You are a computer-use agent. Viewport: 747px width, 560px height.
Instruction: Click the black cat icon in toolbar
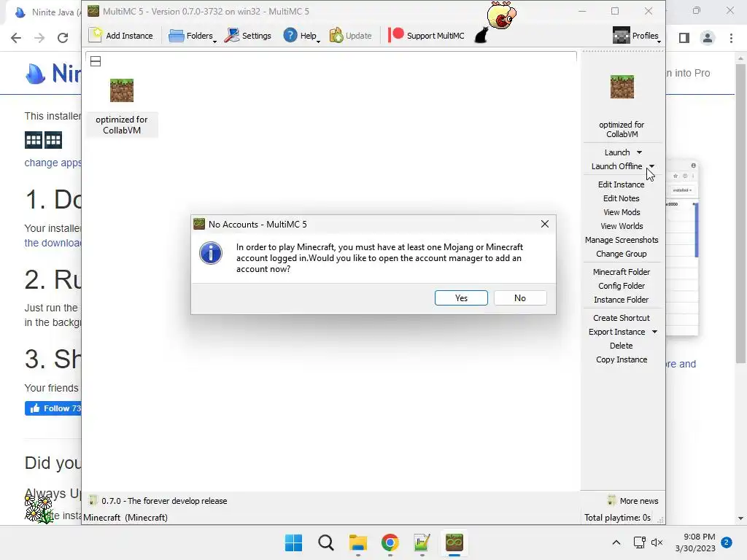(481, 35)
